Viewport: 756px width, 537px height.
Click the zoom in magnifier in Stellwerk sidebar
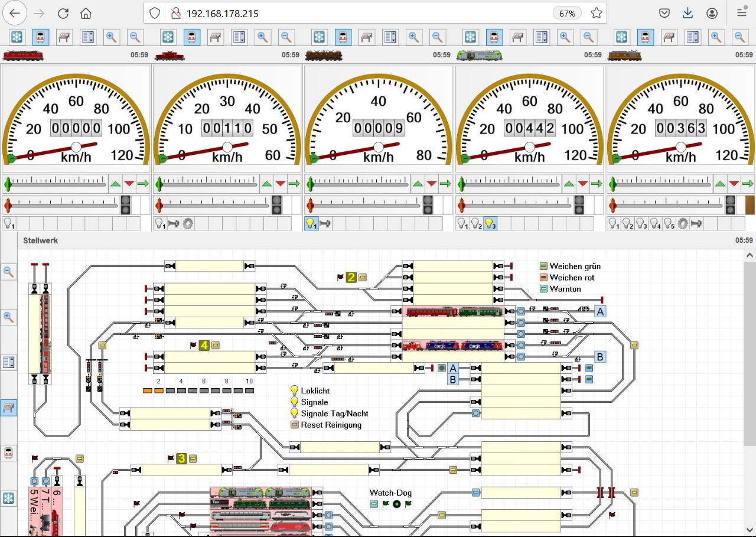(8, 317)
